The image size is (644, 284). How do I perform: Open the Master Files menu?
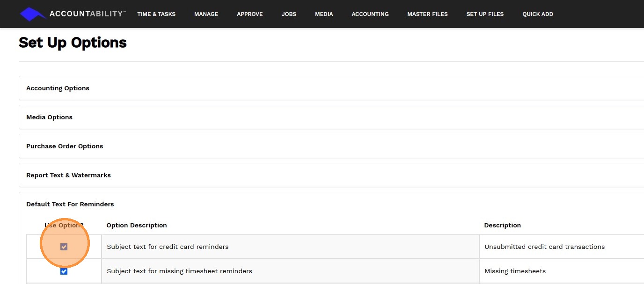pyautogui.click(x=427, y=14)
